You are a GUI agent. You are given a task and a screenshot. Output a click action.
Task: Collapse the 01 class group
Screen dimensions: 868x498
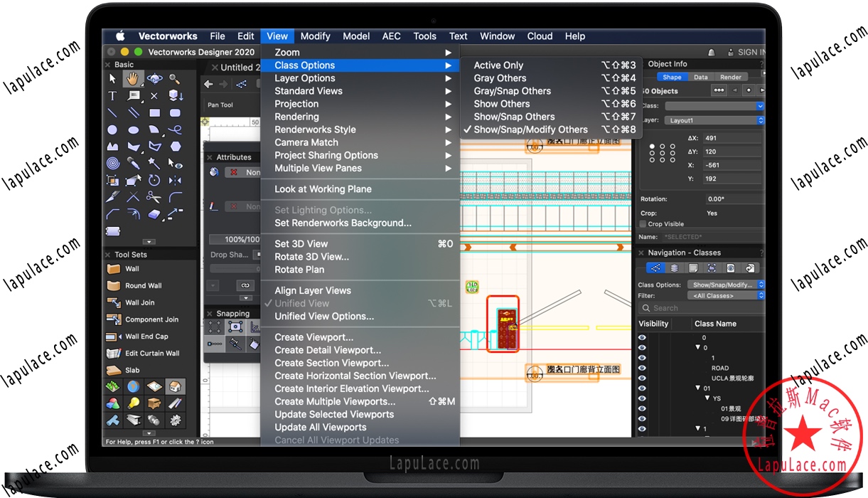point(698,388)
